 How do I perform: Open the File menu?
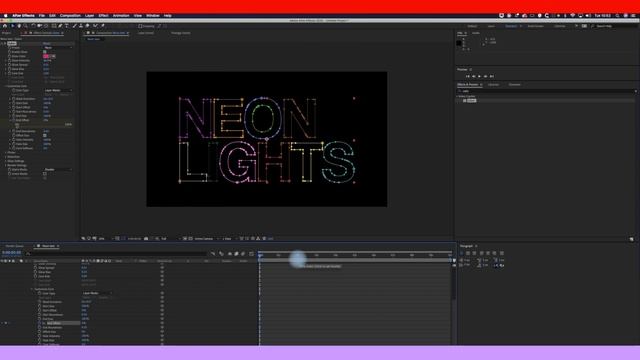pyautogui.click(x=42, y=16)
